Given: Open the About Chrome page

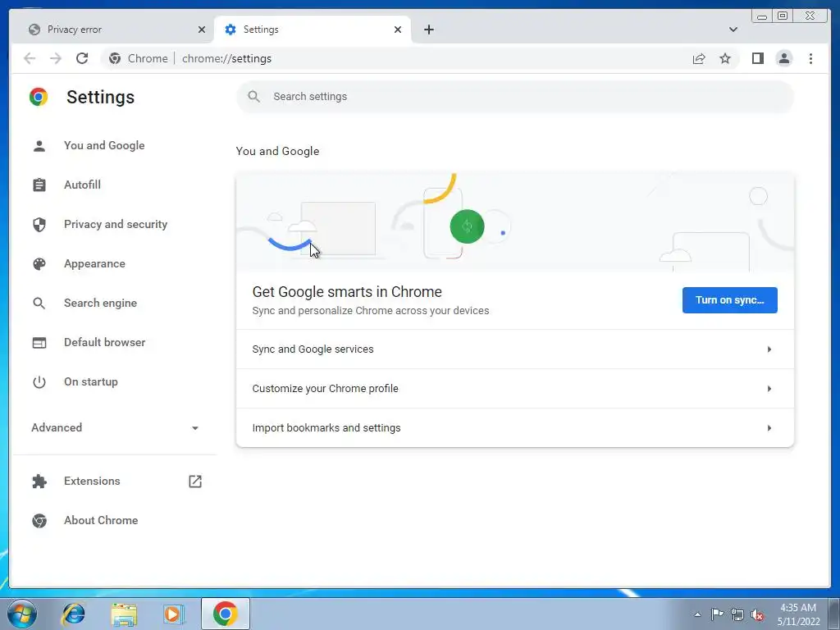Looking at the screenshot, I should [101, 521].
